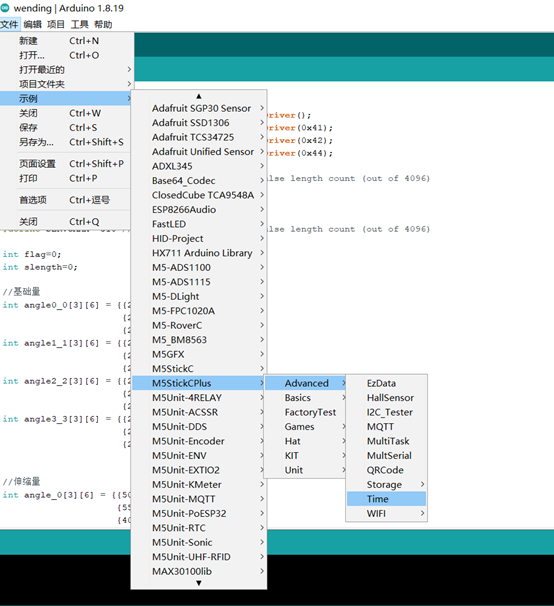Image resolution: width=554 pixels, height=606 pixels.
Task: Expand ADXL345 examples
Action: (x=199, y=166)
